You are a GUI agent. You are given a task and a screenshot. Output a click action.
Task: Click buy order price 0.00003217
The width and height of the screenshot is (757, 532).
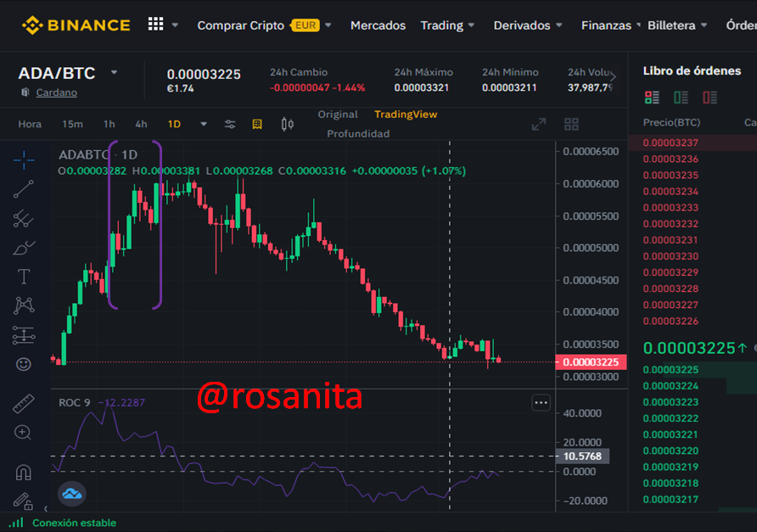pyautogui.click(x=670, y=500)
